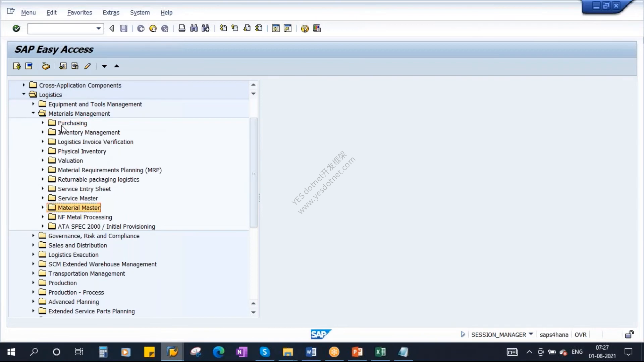This screenshot has width=644, height=362.
Task: Select the Logistics Invoice Verification folder
Action: 96,142
